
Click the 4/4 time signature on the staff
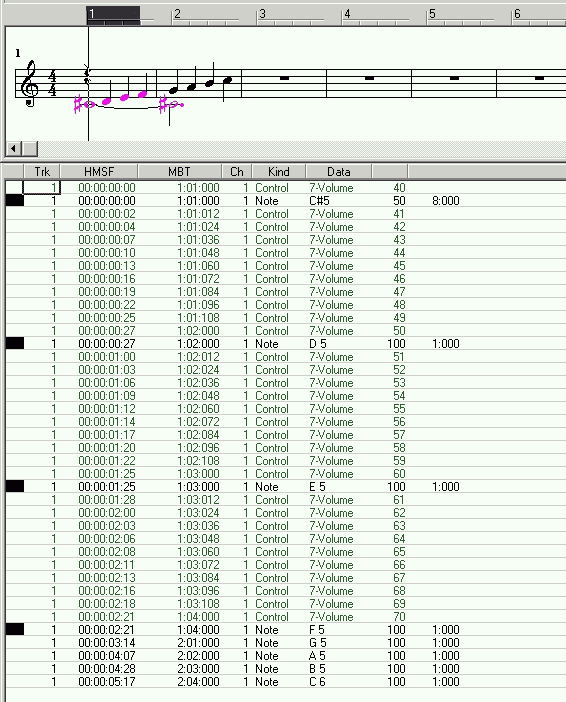(52, 83)
